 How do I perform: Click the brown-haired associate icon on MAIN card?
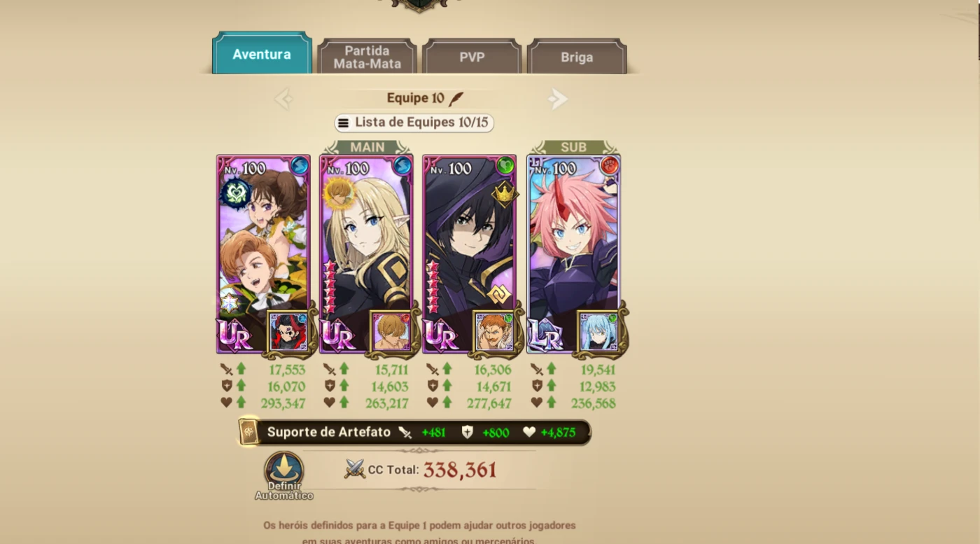pos(391,332)
